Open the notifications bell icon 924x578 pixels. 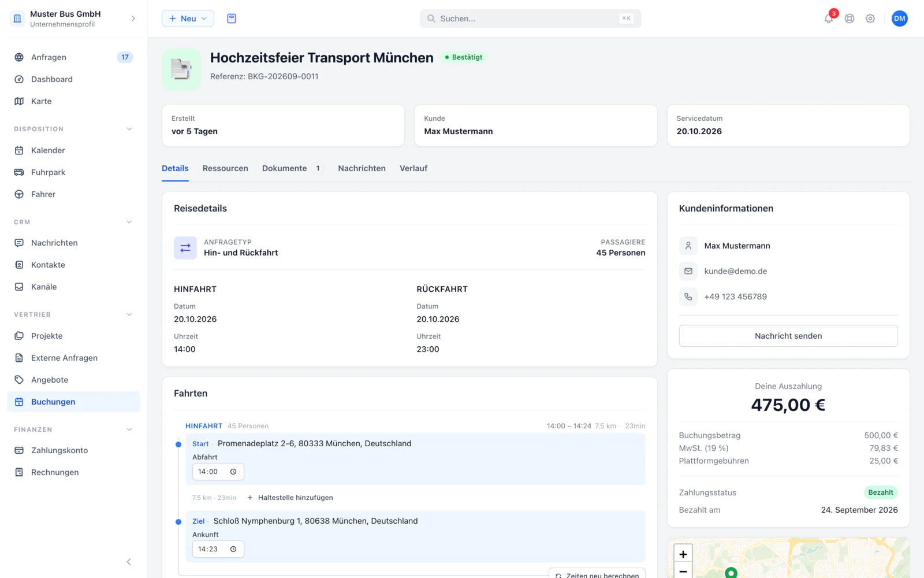tap(829, 18)
